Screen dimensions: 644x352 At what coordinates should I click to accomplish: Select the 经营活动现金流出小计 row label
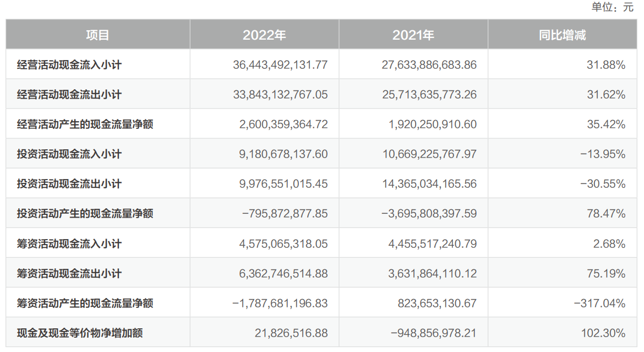(x=69, y=95)
